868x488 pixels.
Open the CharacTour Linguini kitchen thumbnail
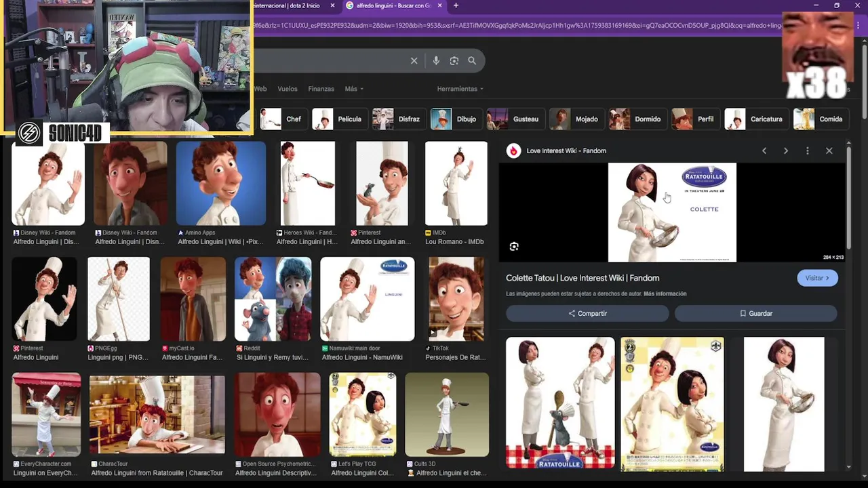pos(157,415)
